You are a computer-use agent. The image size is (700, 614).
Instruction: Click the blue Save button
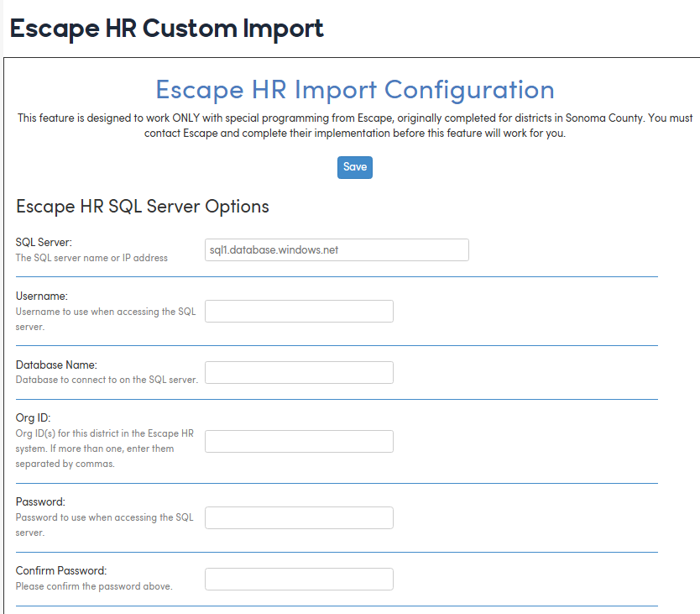(354, 167)
